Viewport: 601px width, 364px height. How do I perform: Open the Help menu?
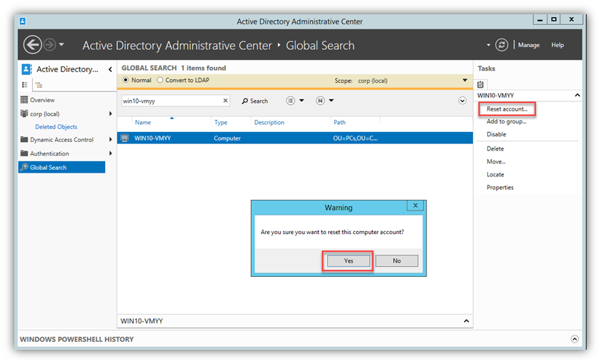[x=557, y=45]
